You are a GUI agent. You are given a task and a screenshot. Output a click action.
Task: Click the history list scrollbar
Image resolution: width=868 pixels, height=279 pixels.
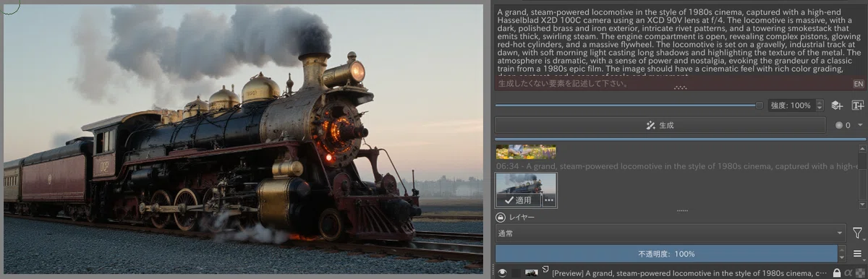pyautogui.click(x=862, y=177)
